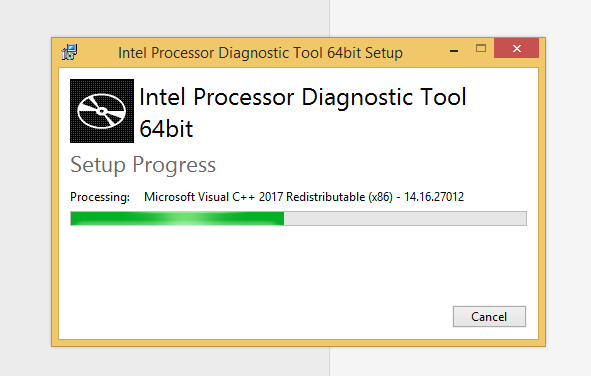Screen dimensions: 591x377
Task: Click the red disc logo image
Action: pyautogui.click(x=102, y=111)
